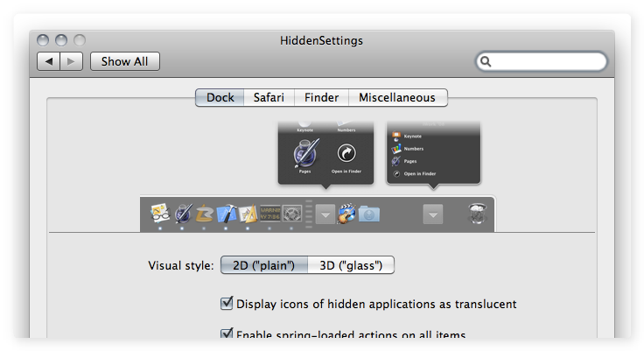Image resolution: width=644 pixels, height=351 pixels.
Task: Click the Show All button
Action: (x=125, y=61)
